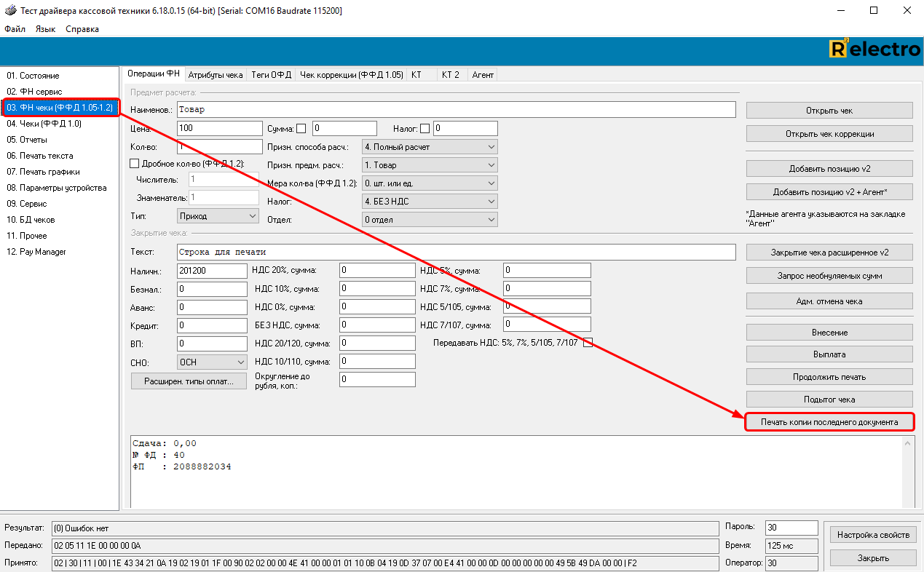Image resolution: width=924 pixels, height=572 pixels.
Task: Open the Чек коррекции (ФФД 1.05) tab
Action: [351, 74]
